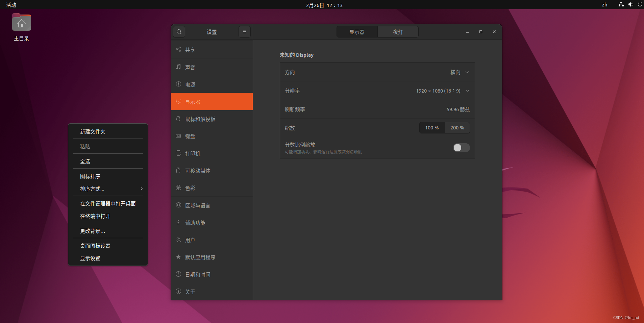The width and height of the screenshot is (644, 323).
Task: Choose 图标排序 in the context menu
Action: click(x=108, y=176)
